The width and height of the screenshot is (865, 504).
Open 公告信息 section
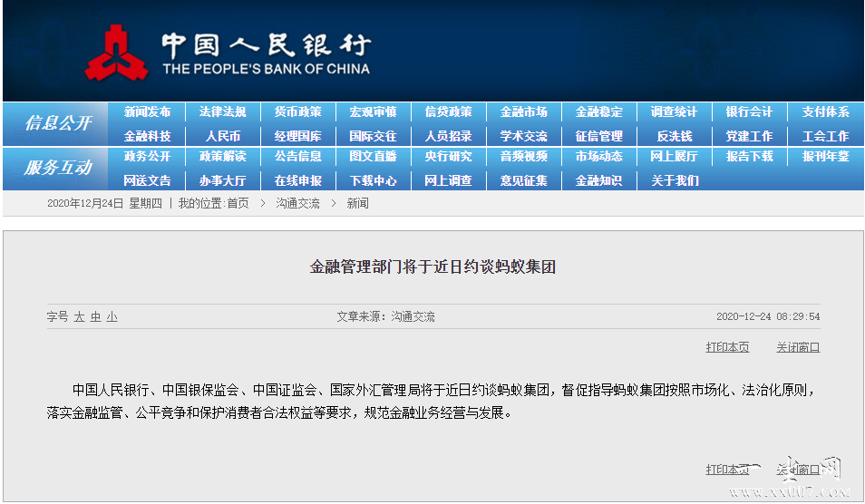[x=298, y=157]
